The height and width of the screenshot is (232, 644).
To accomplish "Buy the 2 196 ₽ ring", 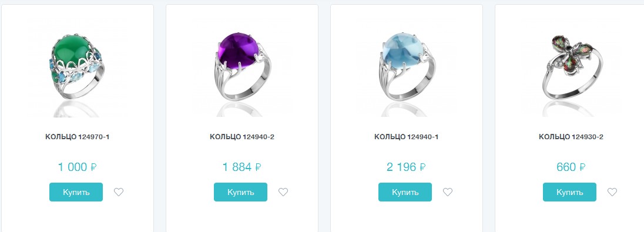I will (405, 192).
